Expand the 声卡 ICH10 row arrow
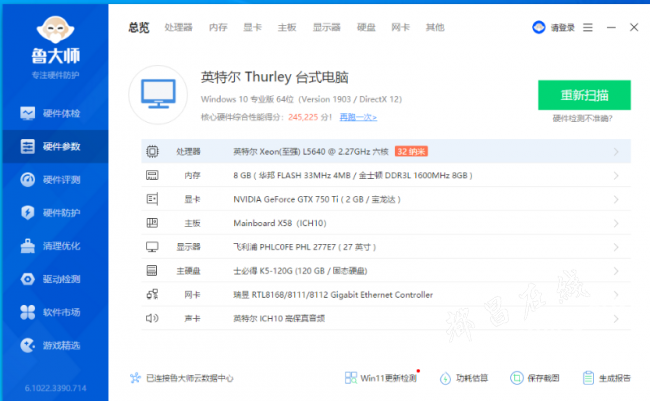The width and height of the screenshot is (650, 401). pos(616,318)
